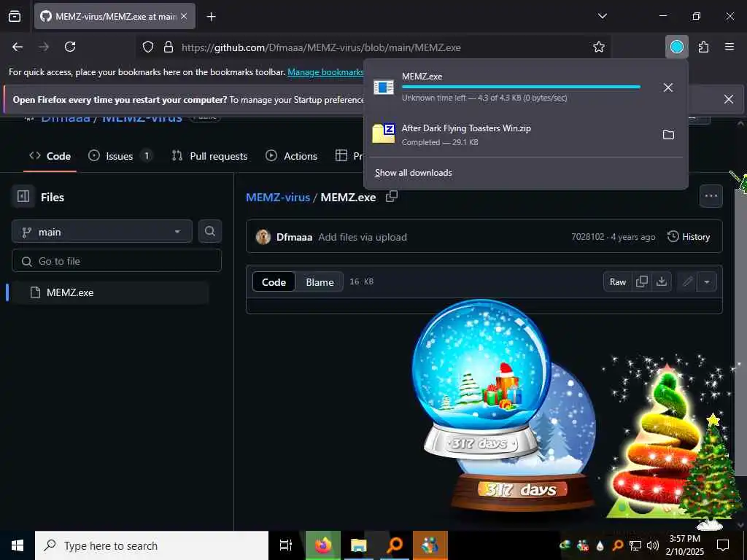Switch to Firefox in the taskbar
The image size is (747, 560).
[322, 545]
